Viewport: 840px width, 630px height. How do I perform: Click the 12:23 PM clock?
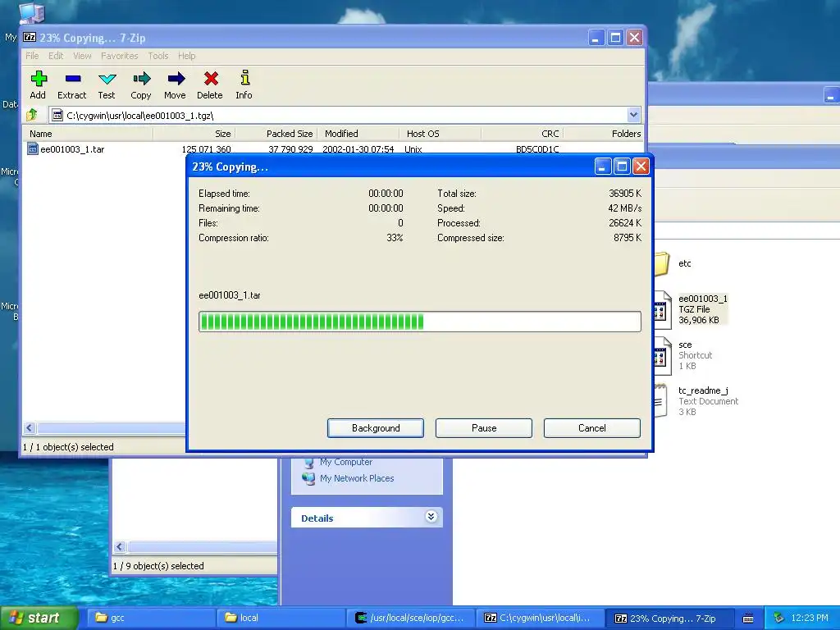coord(810,618)
